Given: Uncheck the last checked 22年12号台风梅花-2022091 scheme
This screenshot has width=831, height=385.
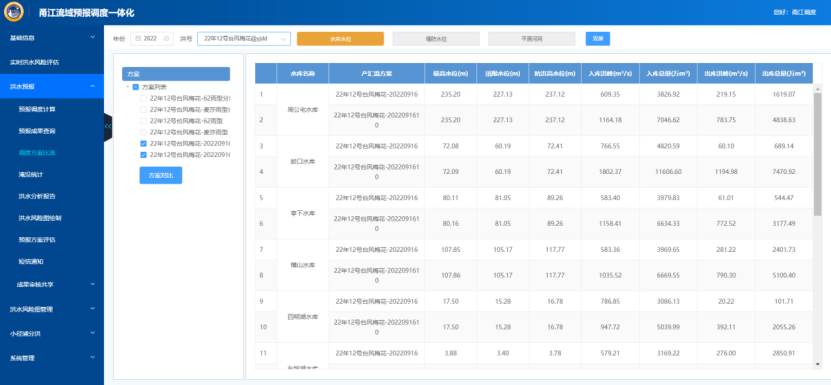Looking at the screenshot, I should (143, 155).
